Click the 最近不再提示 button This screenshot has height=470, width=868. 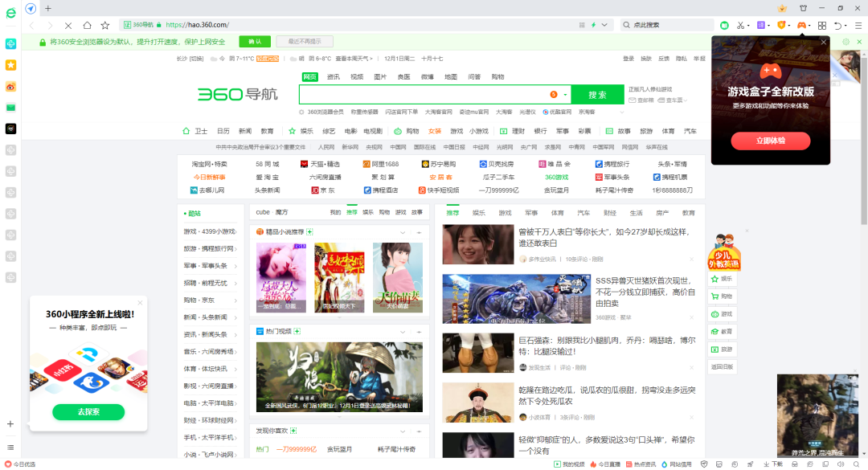[x=304, y=42]
